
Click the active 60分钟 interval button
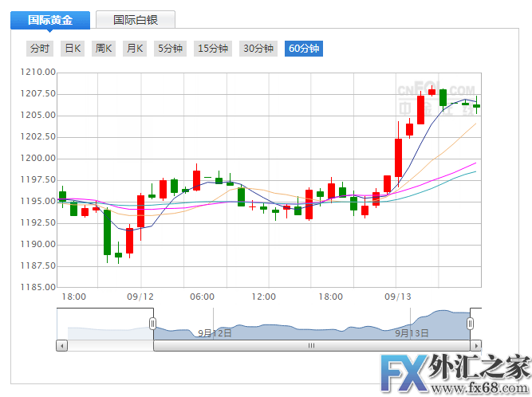click(304, 49)
